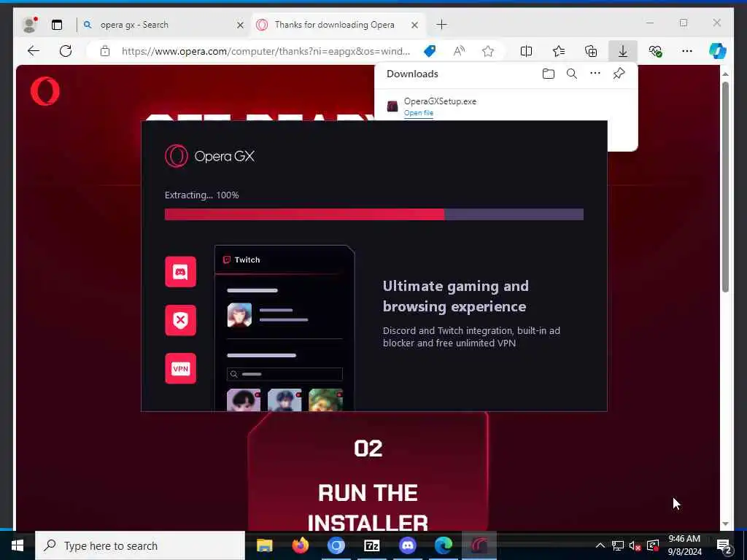Viewport: 747px width, 560px height.
Task: Reload the Opera download page
Action: coord(66,51)
